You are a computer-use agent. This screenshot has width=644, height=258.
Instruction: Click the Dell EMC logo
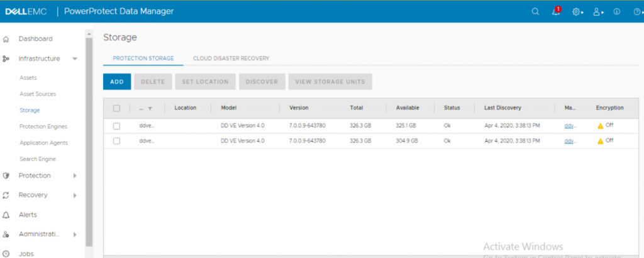coord(26,11)
